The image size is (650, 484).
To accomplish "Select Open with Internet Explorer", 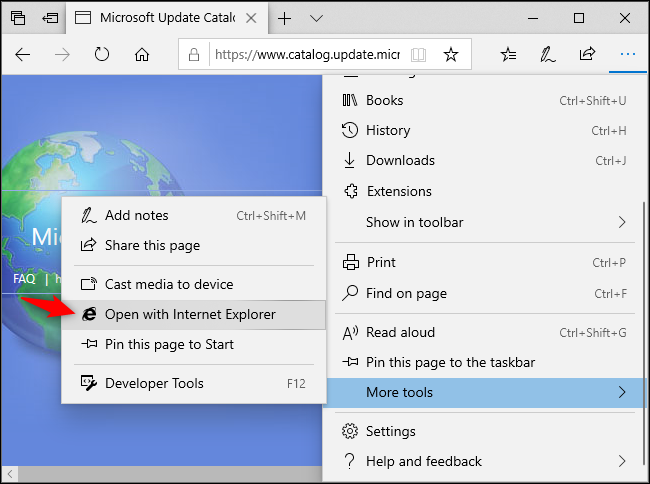I will [x=190, y=314].
